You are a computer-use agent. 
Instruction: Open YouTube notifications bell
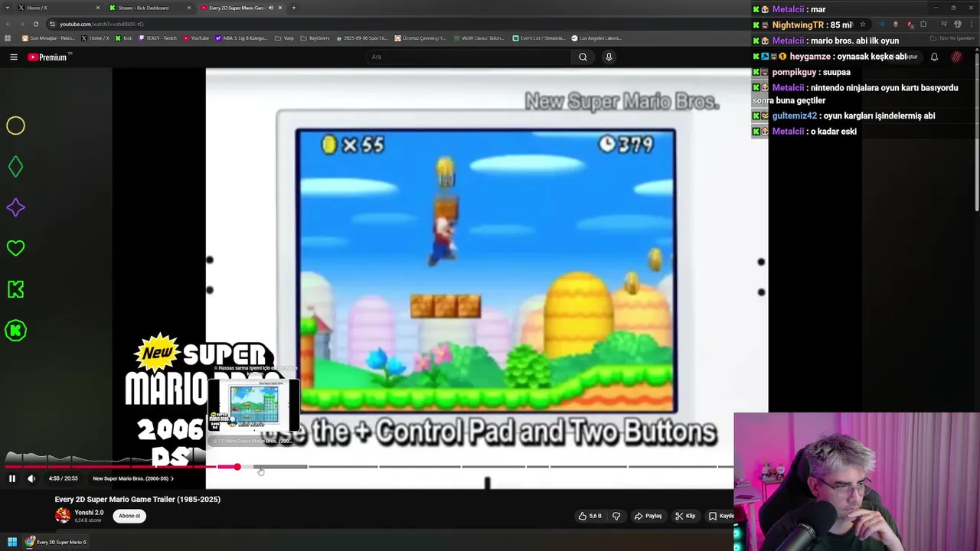pos(934,57)
